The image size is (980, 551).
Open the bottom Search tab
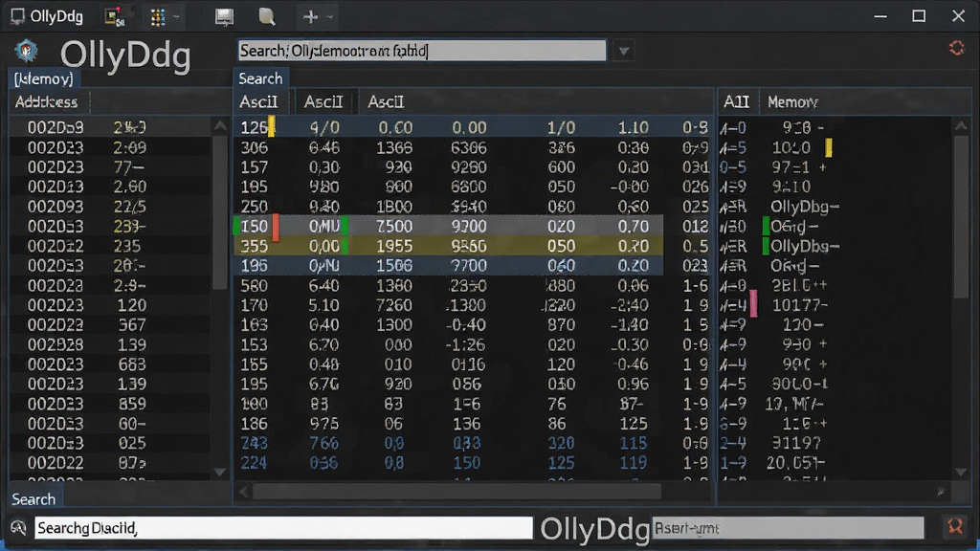tap(33, 499)
